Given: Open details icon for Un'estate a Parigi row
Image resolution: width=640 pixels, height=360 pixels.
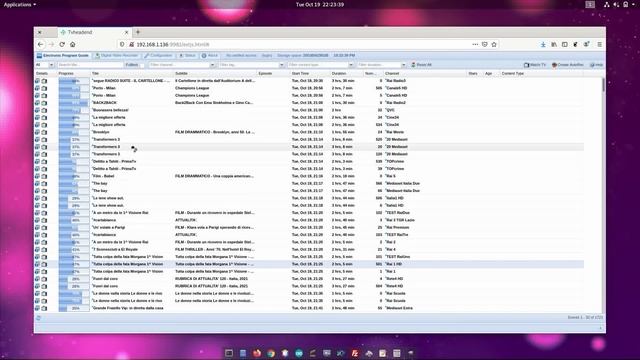Looking at the screenshot, I should pos(38,228).
